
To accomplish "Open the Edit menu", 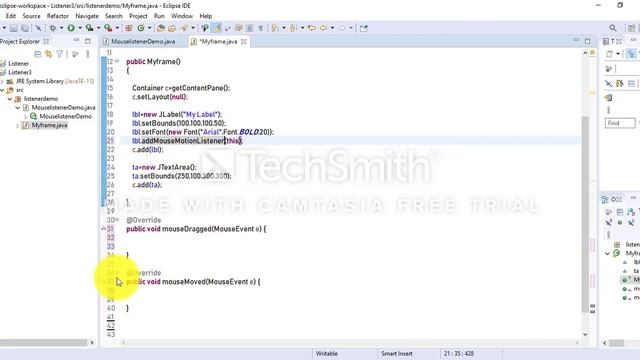I will click(x=11, y=16).
